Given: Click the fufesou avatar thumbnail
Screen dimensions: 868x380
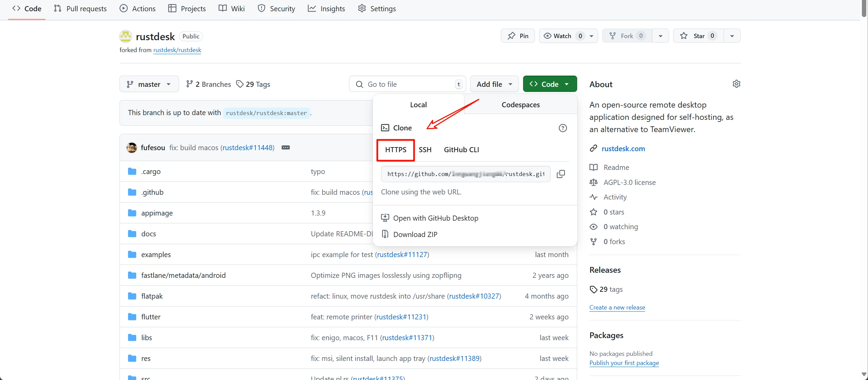Looking at the screenshot, I should click(132, 147).
